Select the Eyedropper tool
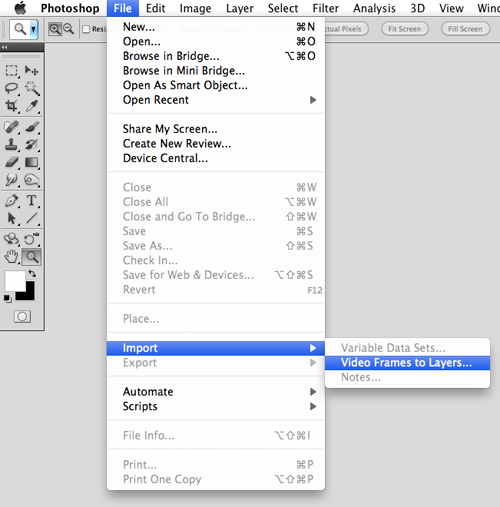Viewport: 500px width, 507px height. point(32,106)
